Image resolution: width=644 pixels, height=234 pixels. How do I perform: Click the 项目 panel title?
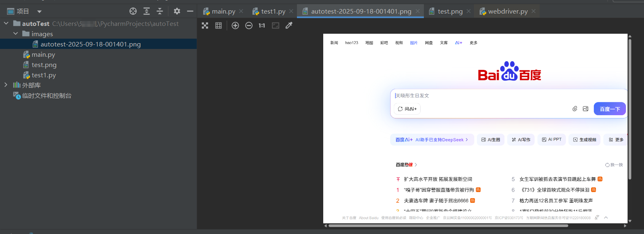pyautogui.click(x=23, y=12)
